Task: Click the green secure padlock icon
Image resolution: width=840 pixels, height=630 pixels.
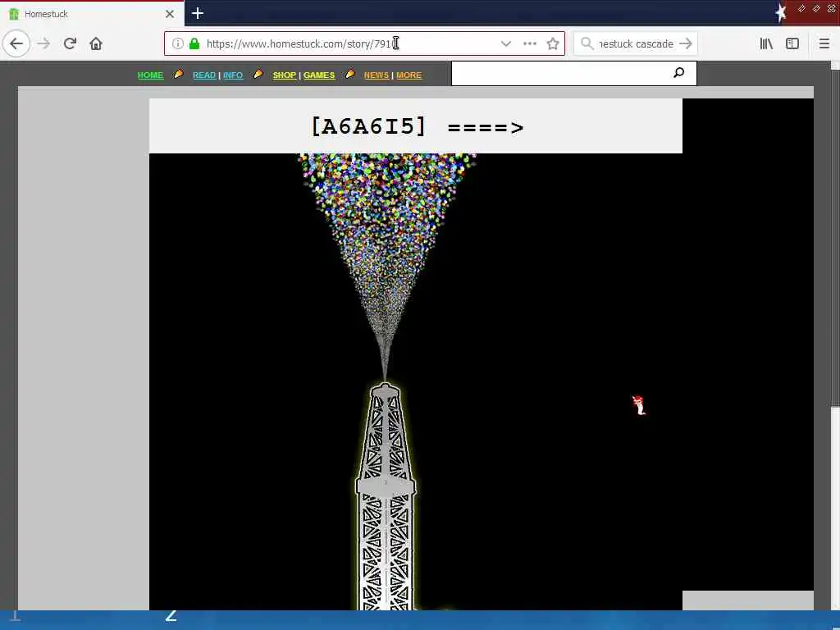Action: (194, 43)
